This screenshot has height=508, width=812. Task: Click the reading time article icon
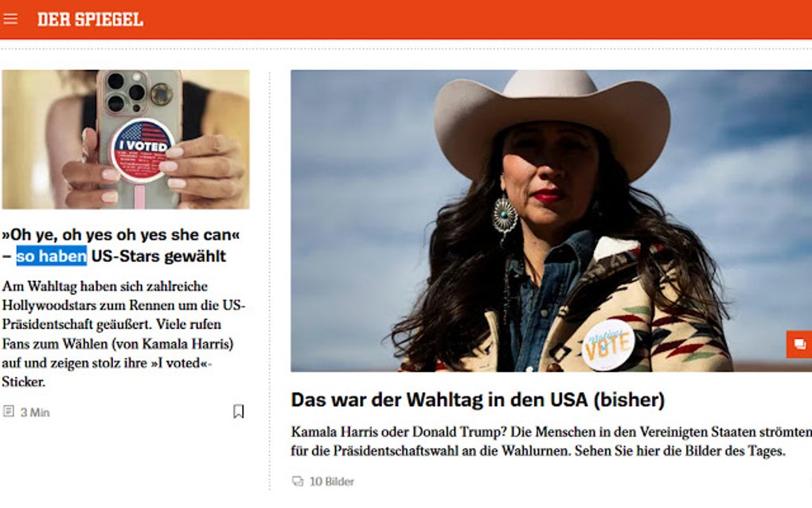pos(8,412)
